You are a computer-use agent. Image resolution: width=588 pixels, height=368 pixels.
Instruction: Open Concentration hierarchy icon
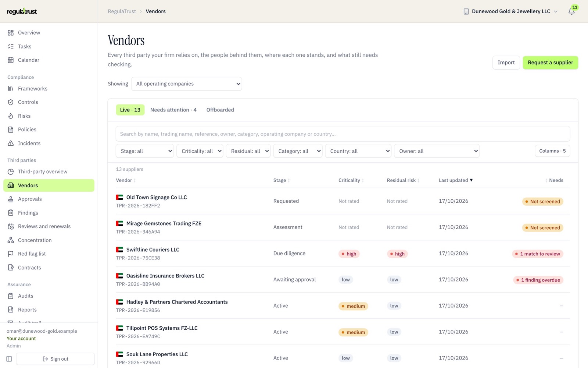tap(11, 240)
